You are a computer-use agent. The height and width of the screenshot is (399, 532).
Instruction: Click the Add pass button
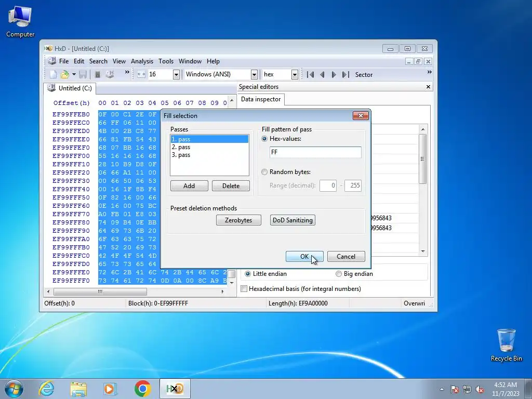tap(189, 185)
